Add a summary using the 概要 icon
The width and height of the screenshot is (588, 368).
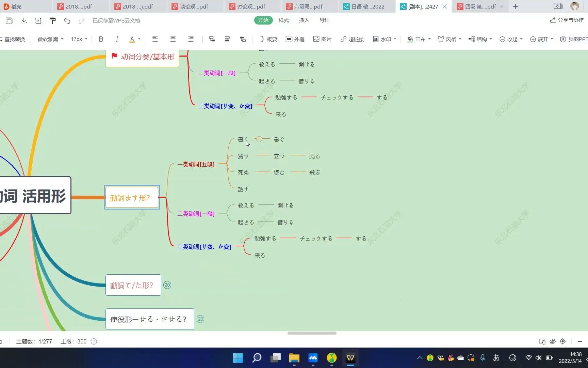click(x=268, y=39)
